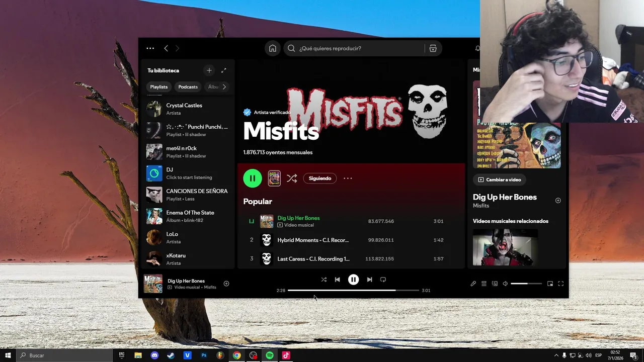The height and width of the screenshot is (362, 644).
Task: Unfollow artist via Siguiendo button
Action: [x=320, y=178]
